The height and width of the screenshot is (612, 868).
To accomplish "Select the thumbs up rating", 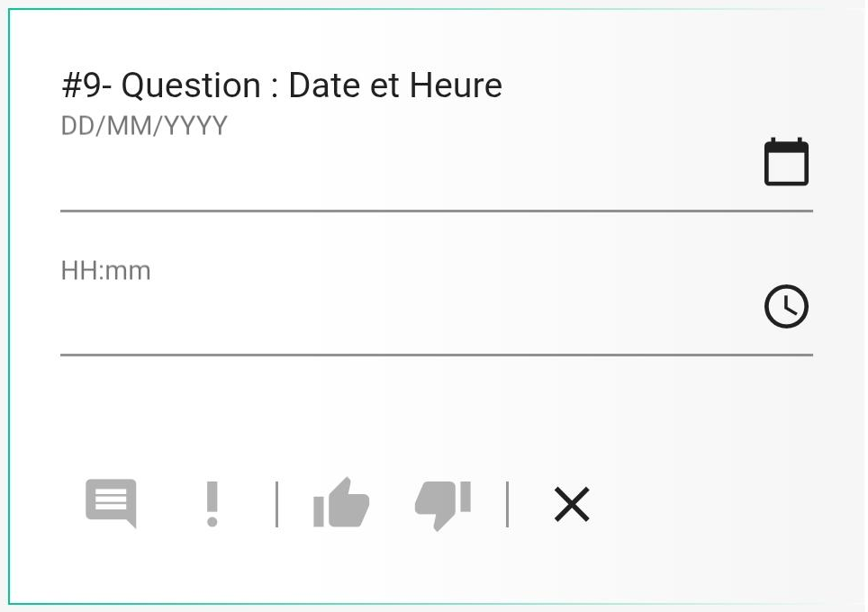I will pos(341,502).
